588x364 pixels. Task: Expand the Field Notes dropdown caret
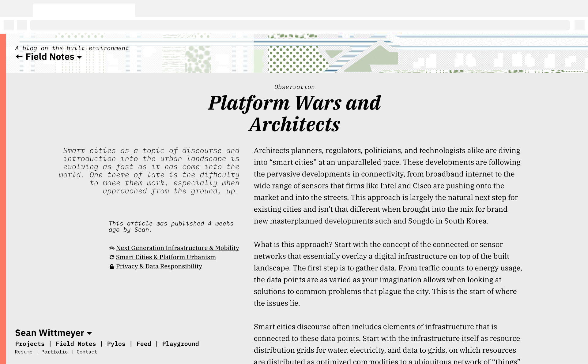80,57
